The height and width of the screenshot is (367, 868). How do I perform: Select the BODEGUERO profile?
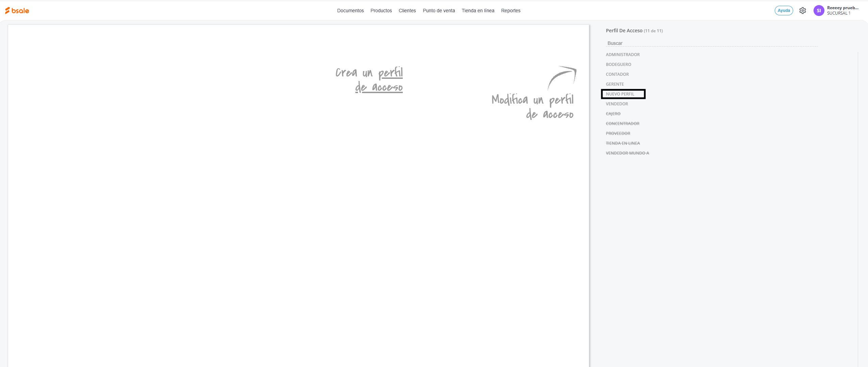click(x=618, y=65)
